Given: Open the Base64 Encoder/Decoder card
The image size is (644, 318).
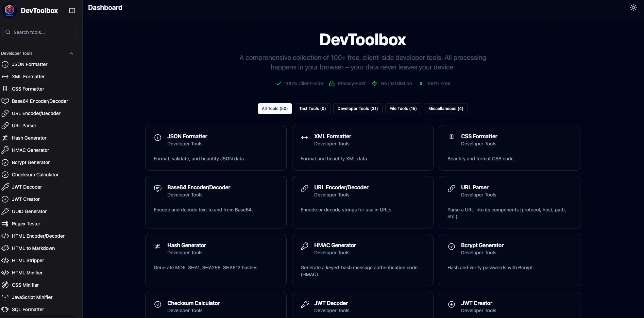Looking at the screenshot, I should 216,202.
